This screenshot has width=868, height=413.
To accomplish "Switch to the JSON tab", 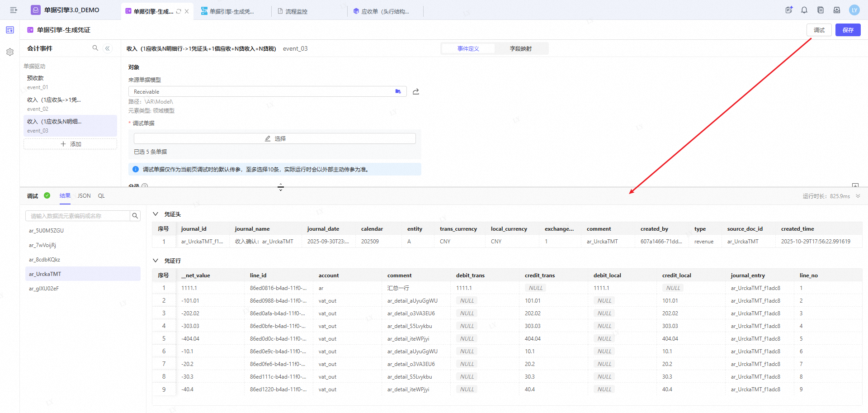I will [84, 196].
